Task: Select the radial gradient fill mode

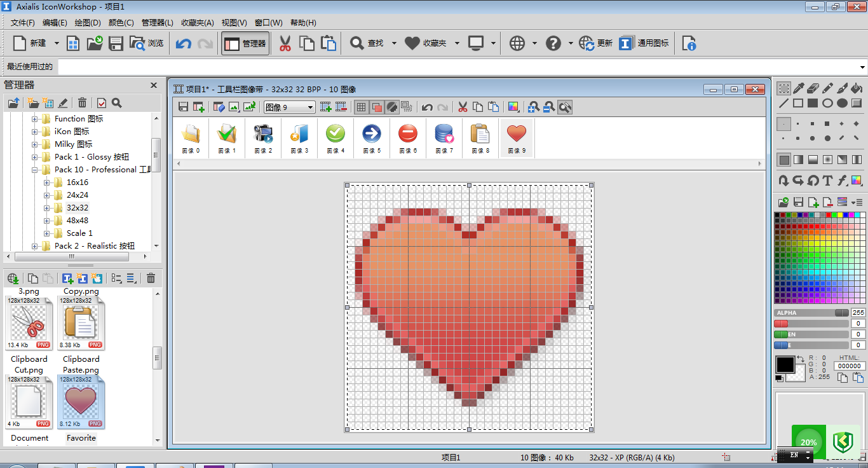Action: point(827,160)
